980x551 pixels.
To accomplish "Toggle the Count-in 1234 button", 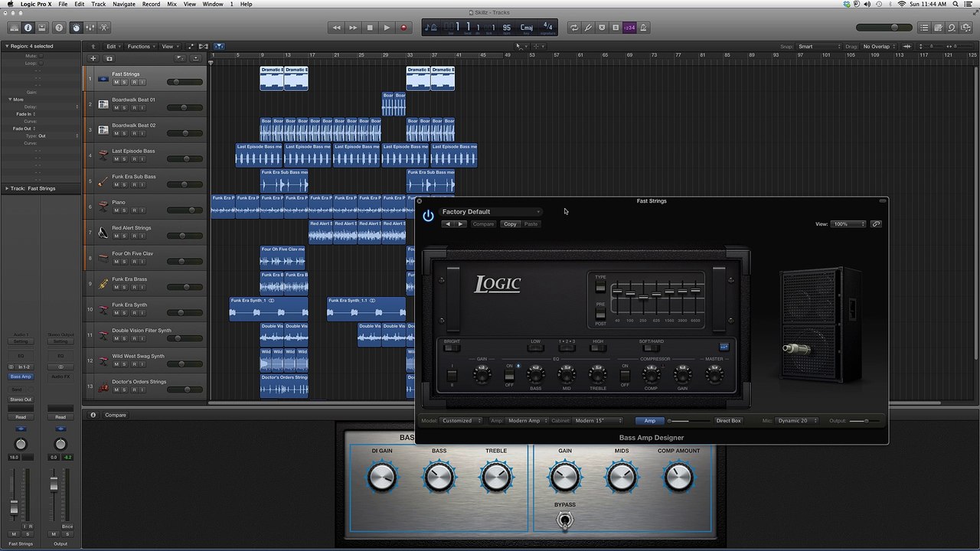I will (629, 28).
